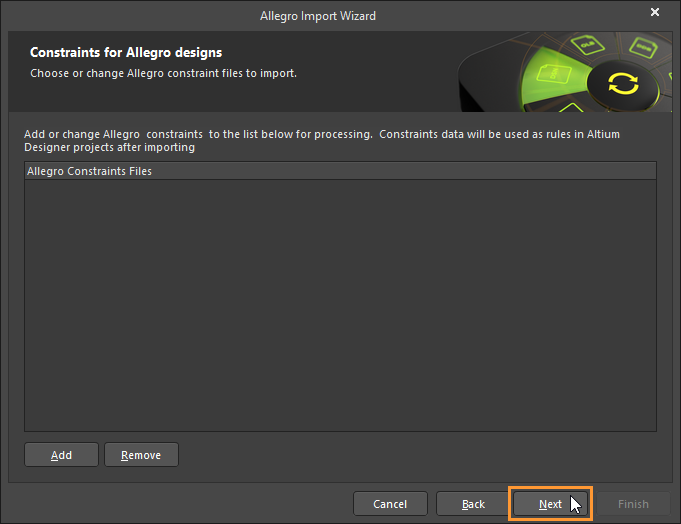The width and height of the screenshot is (681, 524).
Task: Click the Next button
Action: coord(550,504)
